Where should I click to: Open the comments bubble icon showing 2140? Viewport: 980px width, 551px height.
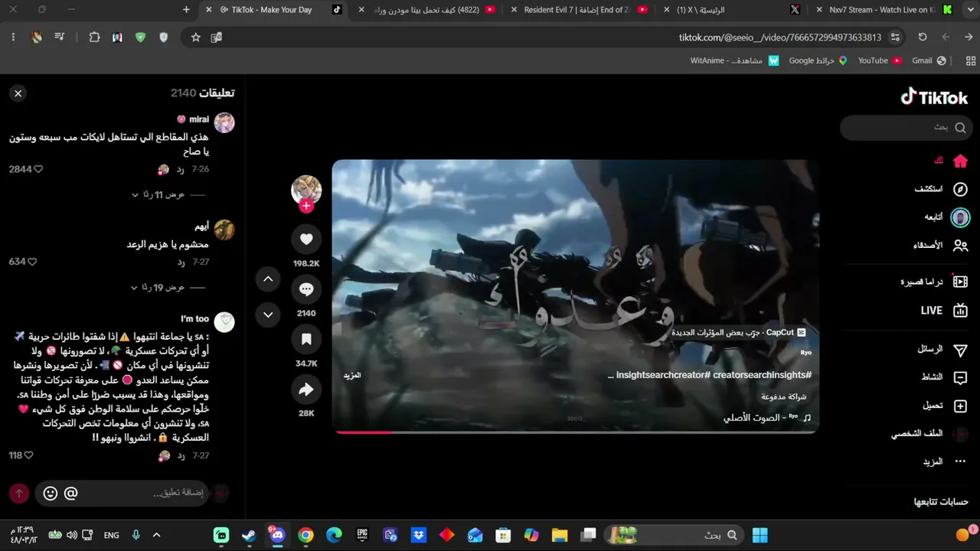[x=306, y=289]
